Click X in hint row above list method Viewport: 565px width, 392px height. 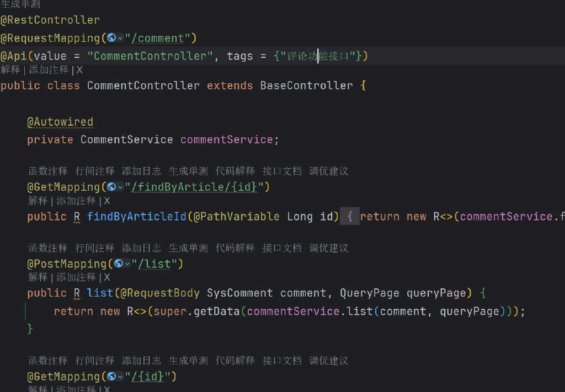[107, 277]
